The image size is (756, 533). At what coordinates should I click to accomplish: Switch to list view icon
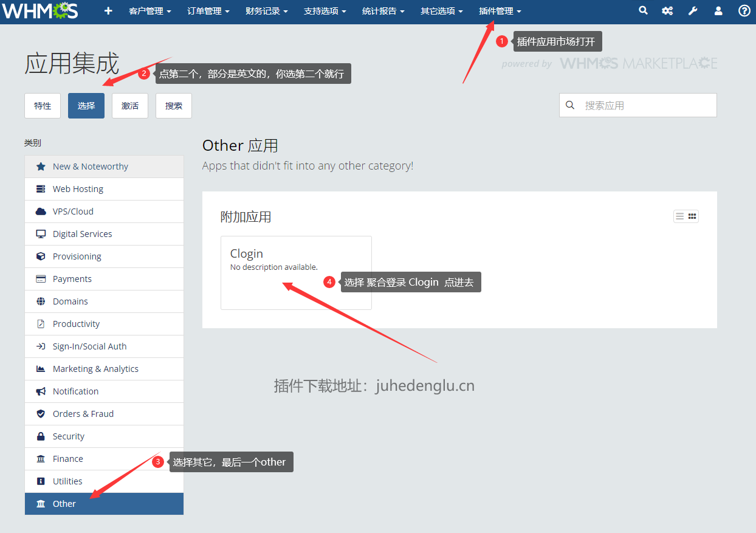(679, 216)
